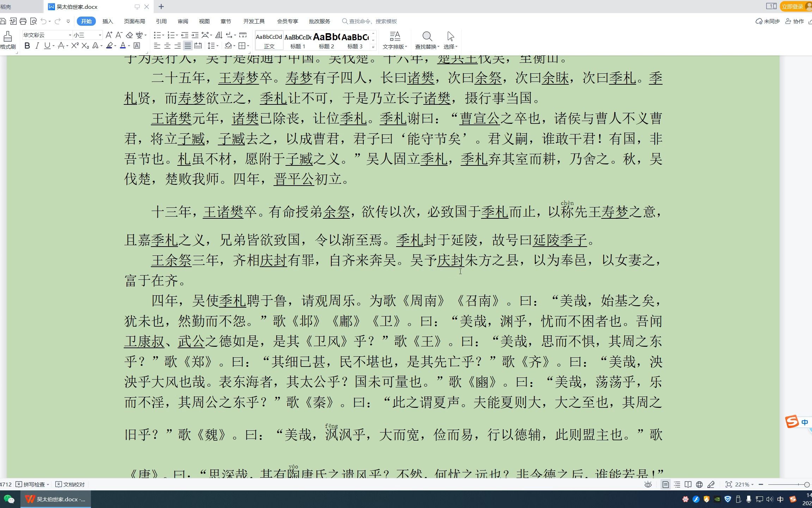
Task: Toggle eye protection mode icon
Action: pos(648,485)
